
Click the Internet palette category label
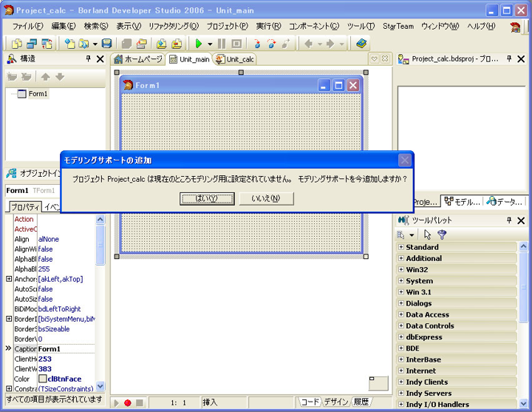420,371
